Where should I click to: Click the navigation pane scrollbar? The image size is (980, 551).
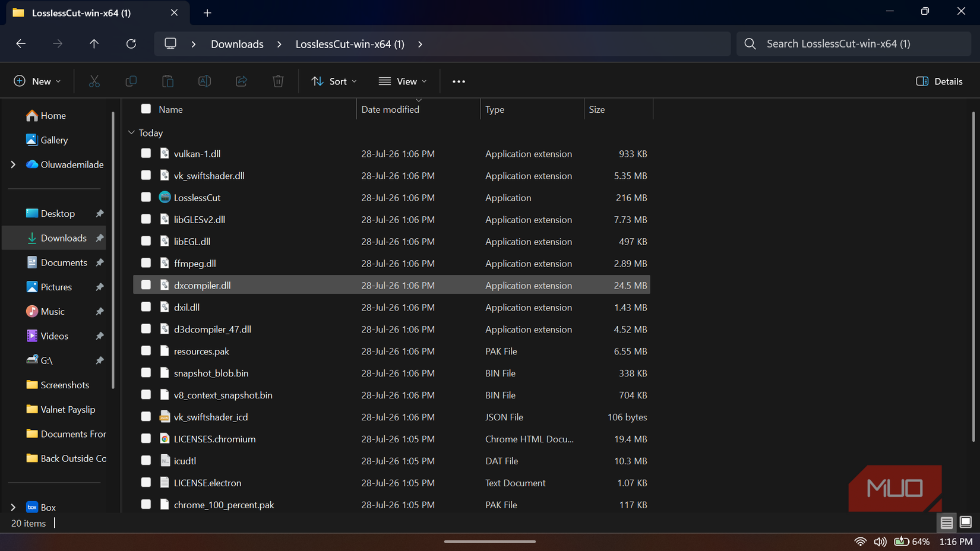click(113, 249)
